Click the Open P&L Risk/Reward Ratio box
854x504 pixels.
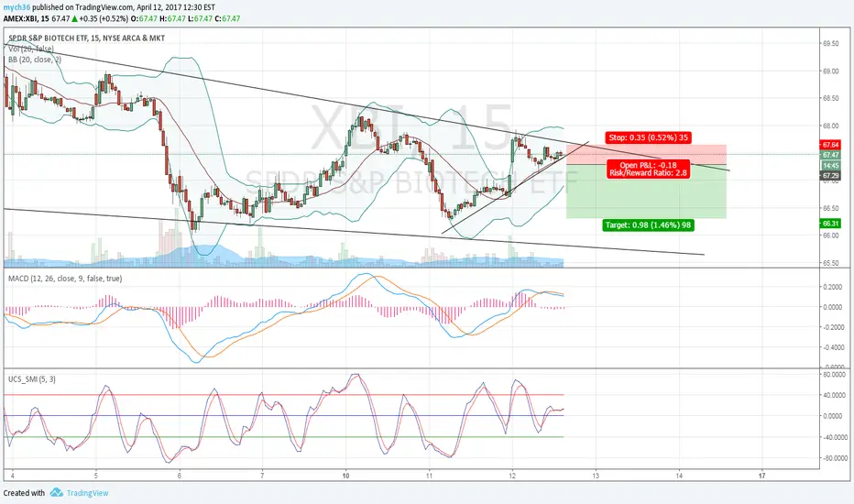pos(648,169)
